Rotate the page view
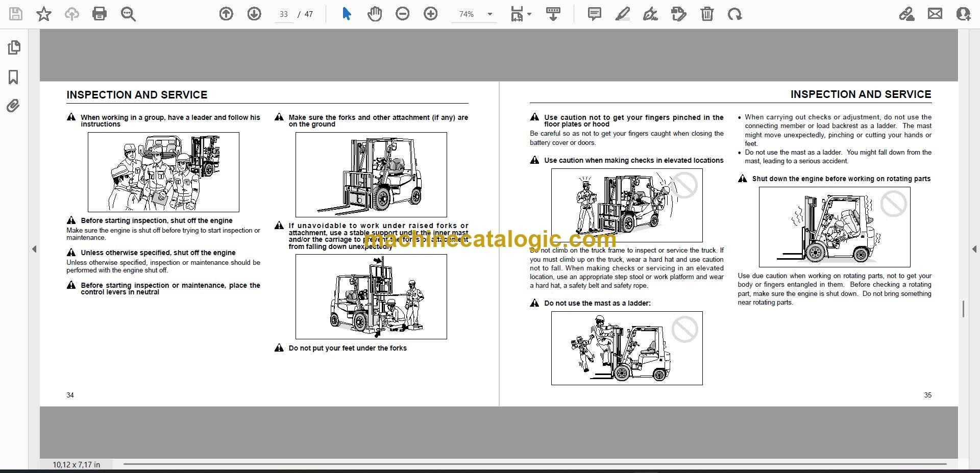The height and width of the screenshot is (473, 980). pyautogui.click(x=735, y=14)
